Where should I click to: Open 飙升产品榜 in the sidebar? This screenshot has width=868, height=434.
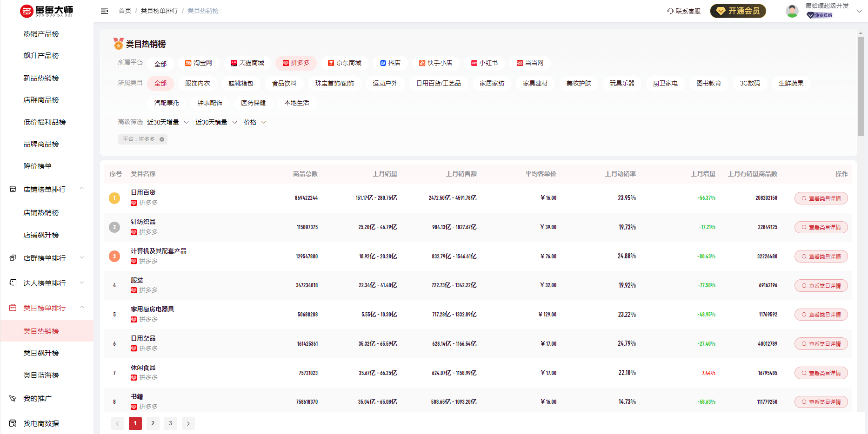[41, 55]
